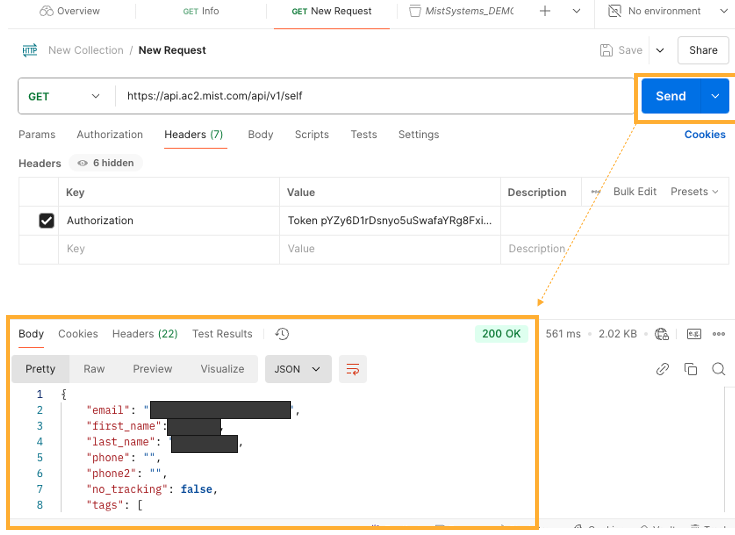
Task: Open the Cookies link
Action: [x=704, y=134]
